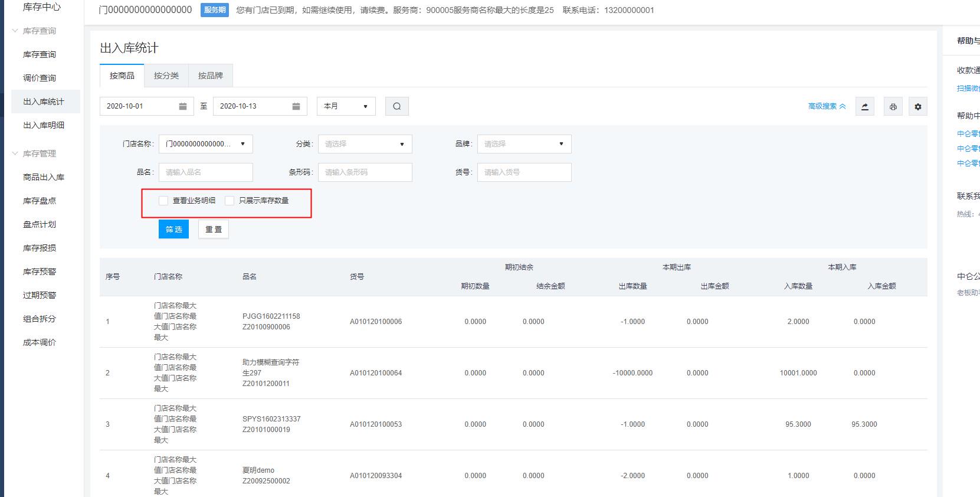Focus the 条形码 barcode input field

click(x=365, y=172)
